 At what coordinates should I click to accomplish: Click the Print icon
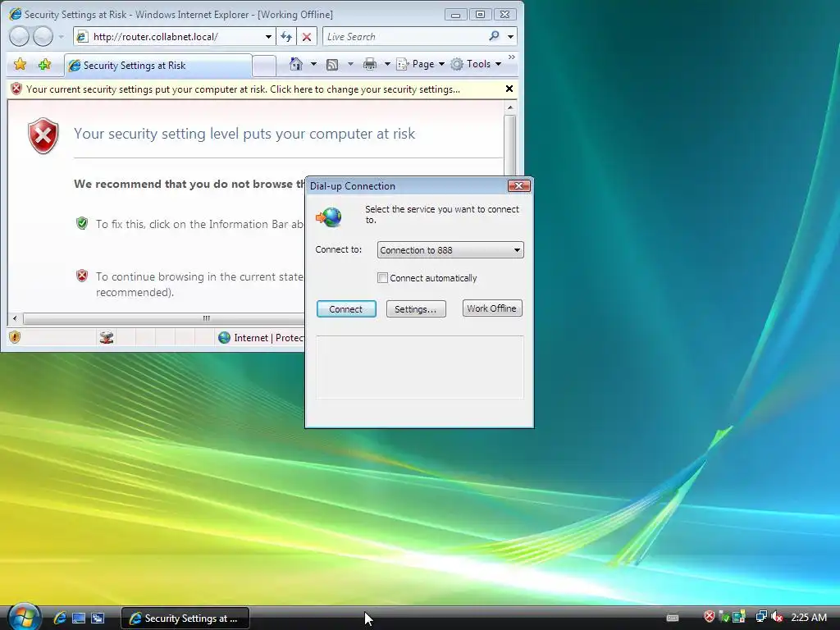coord(370,64)
